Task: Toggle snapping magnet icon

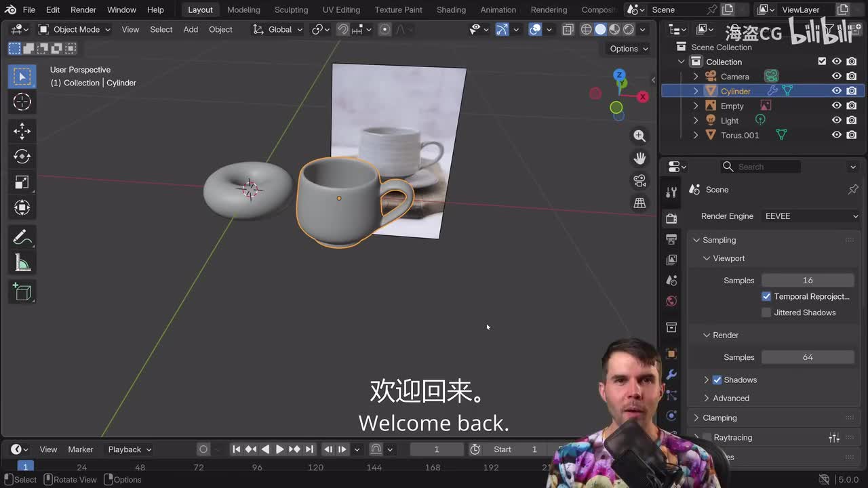Action: (343, 29)
